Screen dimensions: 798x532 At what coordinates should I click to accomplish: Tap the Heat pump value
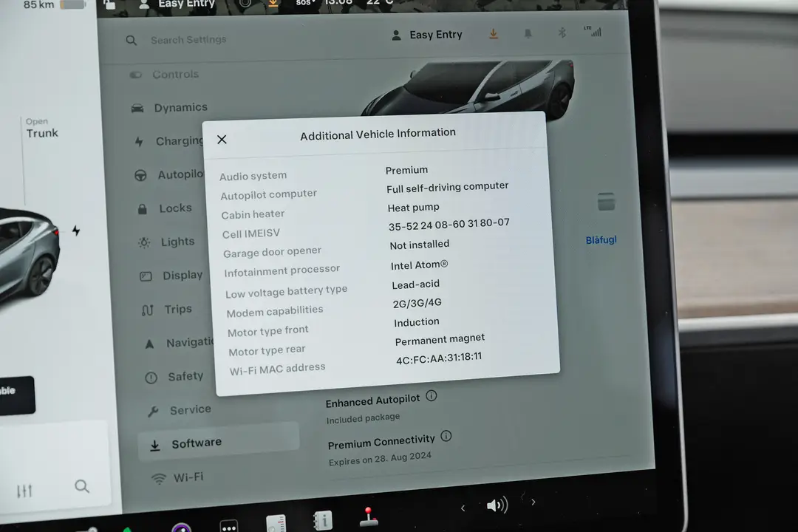[x=413, y=208]
